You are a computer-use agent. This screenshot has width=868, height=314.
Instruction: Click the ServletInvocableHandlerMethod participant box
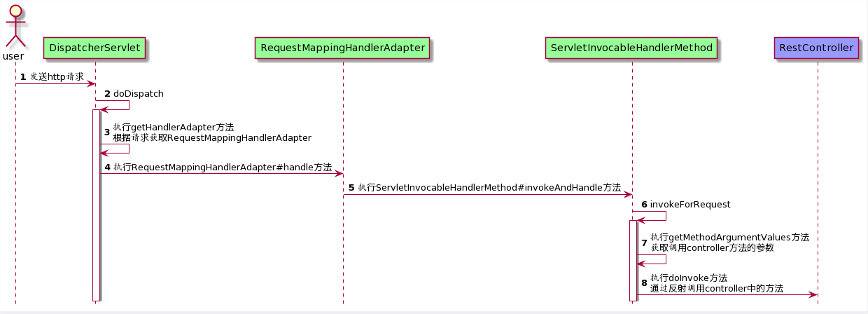coord(631,48)
